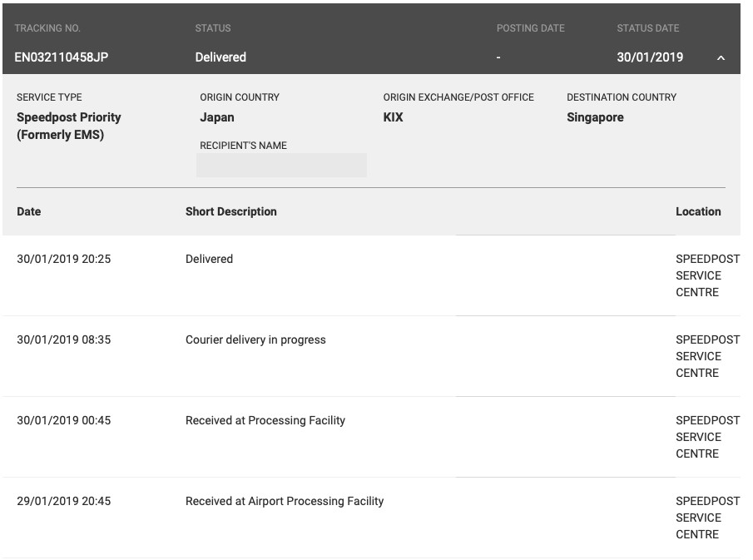Click the Delivered status in the header
The height and width of the screenshot is (560, 753).
coord(220,57)
